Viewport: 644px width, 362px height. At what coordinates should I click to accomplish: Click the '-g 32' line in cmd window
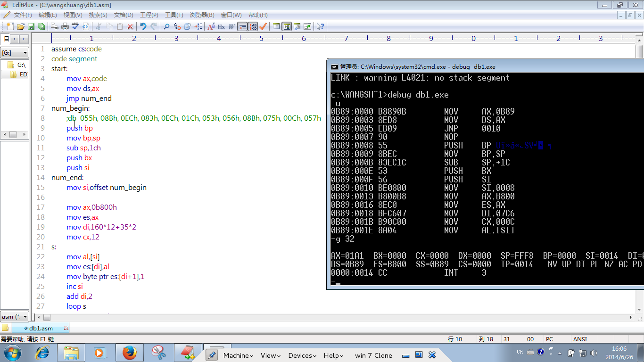click(x=343, y=239)
